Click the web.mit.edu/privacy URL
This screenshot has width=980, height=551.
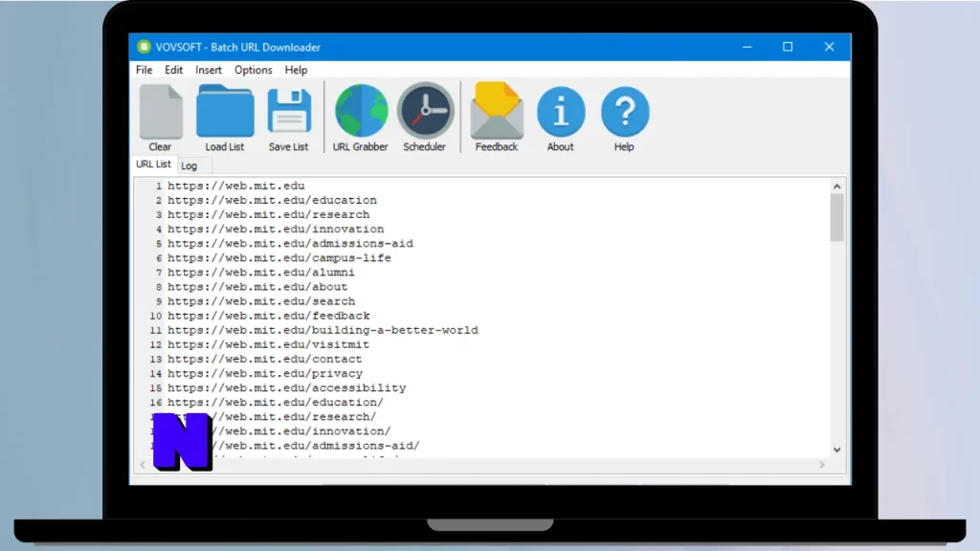265,373
